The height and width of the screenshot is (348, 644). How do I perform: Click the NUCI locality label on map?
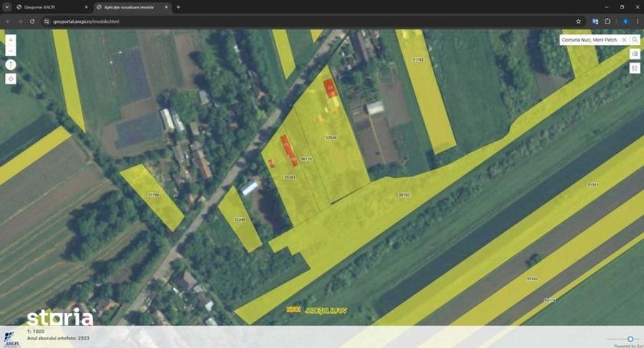click(x=293, y=310)
